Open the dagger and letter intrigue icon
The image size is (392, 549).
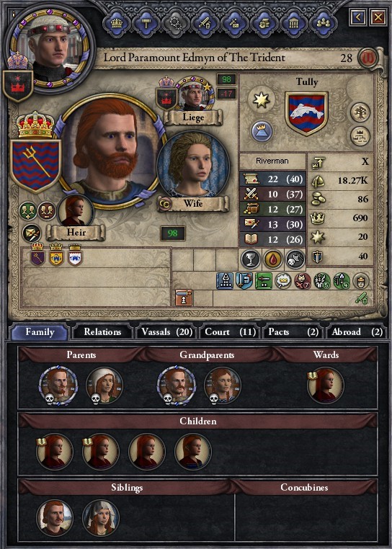click(234, 23)
